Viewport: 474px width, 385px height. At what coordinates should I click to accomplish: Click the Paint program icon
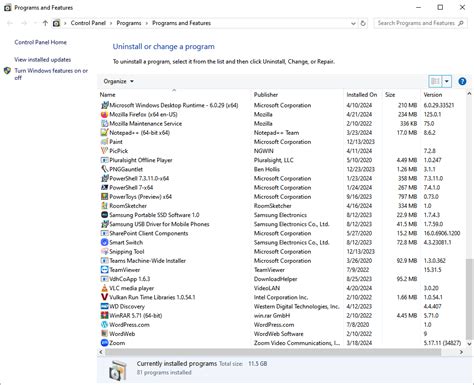104,142
